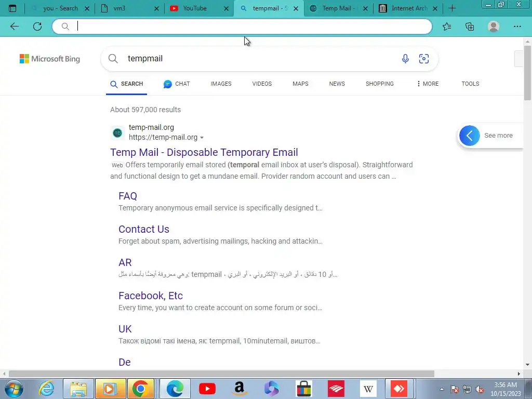Open the red AnyDesk taskbar icon

pyautogui.click(x=399, y=389)
